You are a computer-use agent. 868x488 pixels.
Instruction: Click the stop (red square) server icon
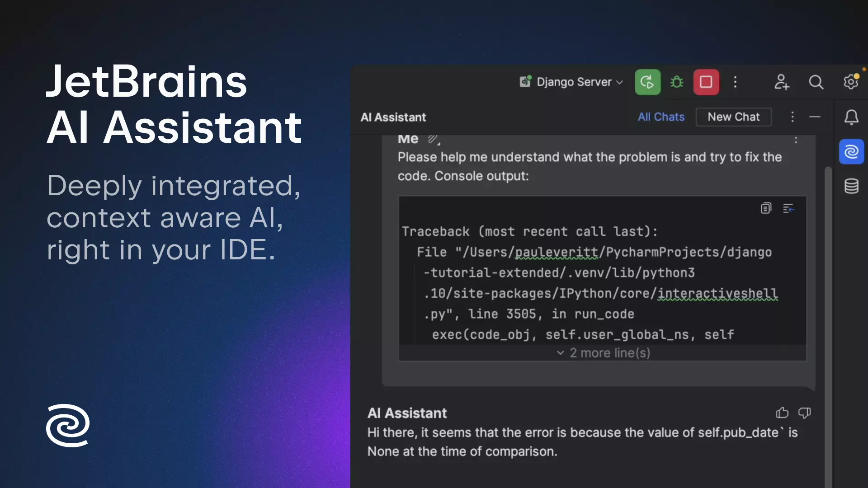click(707, 82)
